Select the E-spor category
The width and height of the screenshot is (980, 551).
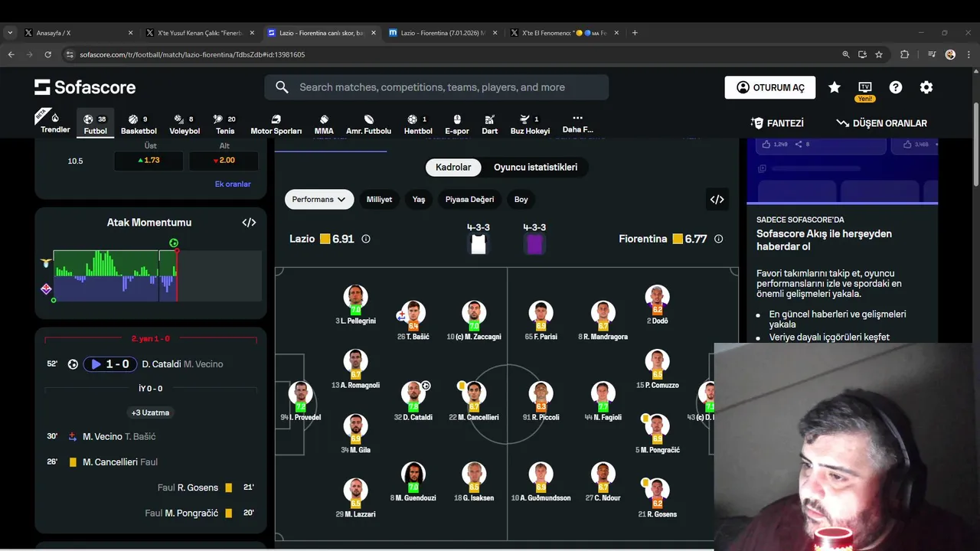coord(457,124)
